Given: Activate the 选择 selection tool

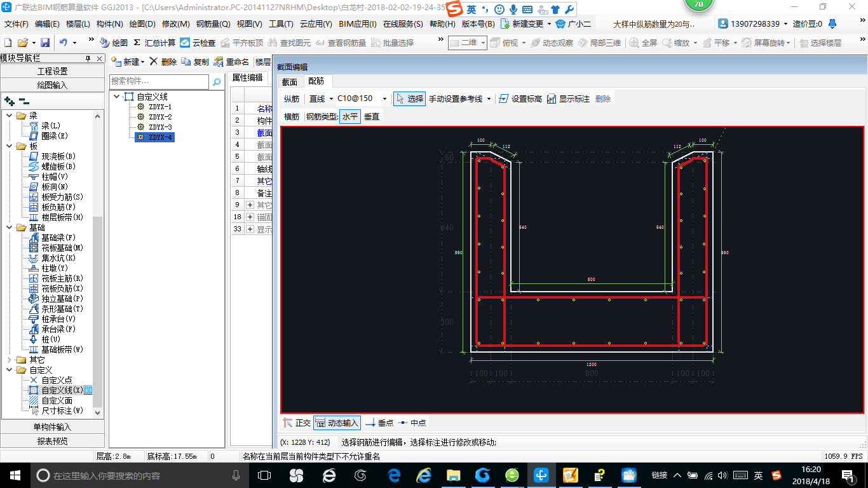Looking at the screenshot, I should 409,99.
